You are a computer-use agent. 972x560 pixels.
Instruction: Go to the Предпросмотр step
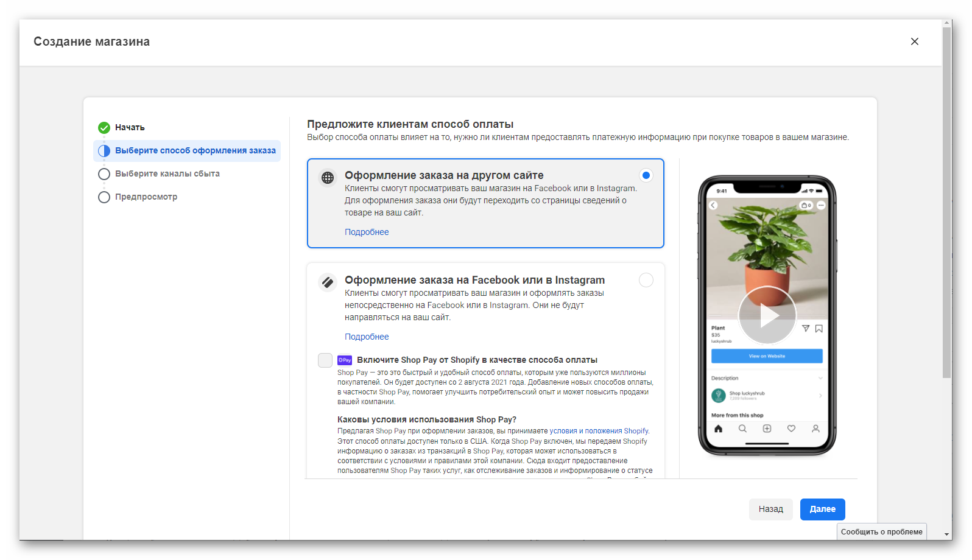(x=146, y=197)
